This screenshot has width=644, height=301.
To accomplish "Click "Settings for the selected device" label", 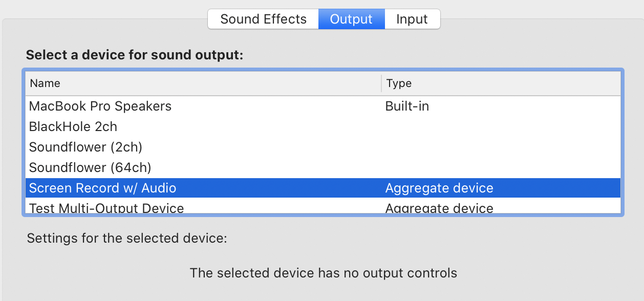I will tap(126, 238).
